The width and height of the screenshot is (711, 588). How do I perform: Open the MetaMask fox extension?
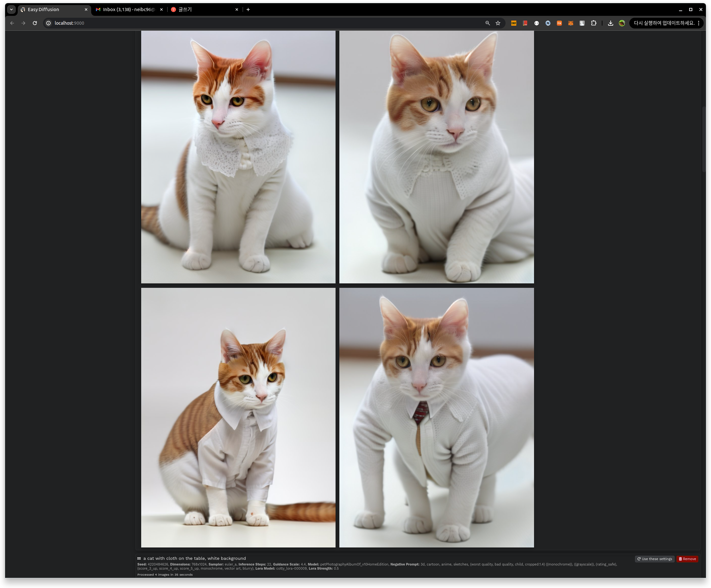coord(570,23)
